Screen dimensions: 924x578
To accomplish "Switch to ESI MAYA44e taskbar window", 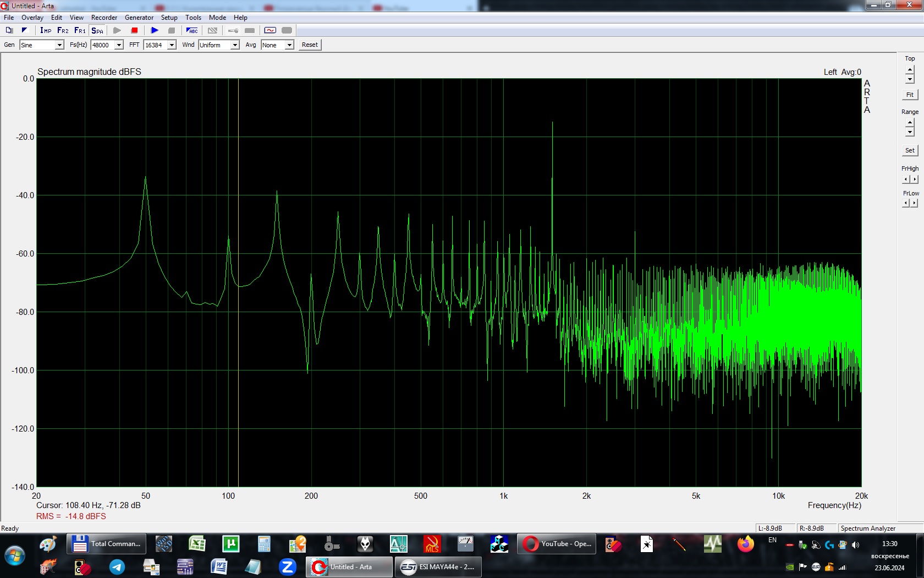I will pos(438,567).
